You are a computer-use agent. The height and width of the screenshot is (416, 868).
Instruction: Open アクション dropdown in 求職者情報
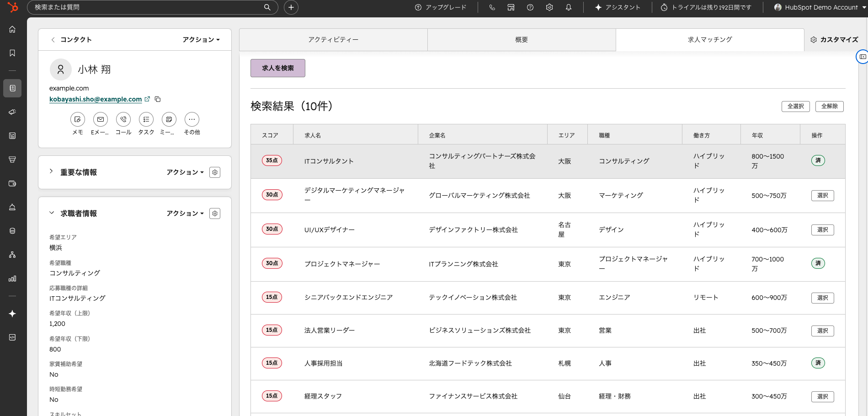(x=185, y=213)
